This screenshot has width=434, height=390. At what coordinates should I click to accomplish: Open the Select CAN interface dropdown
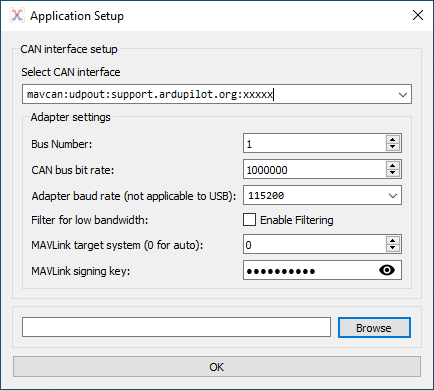pos(403,95)
